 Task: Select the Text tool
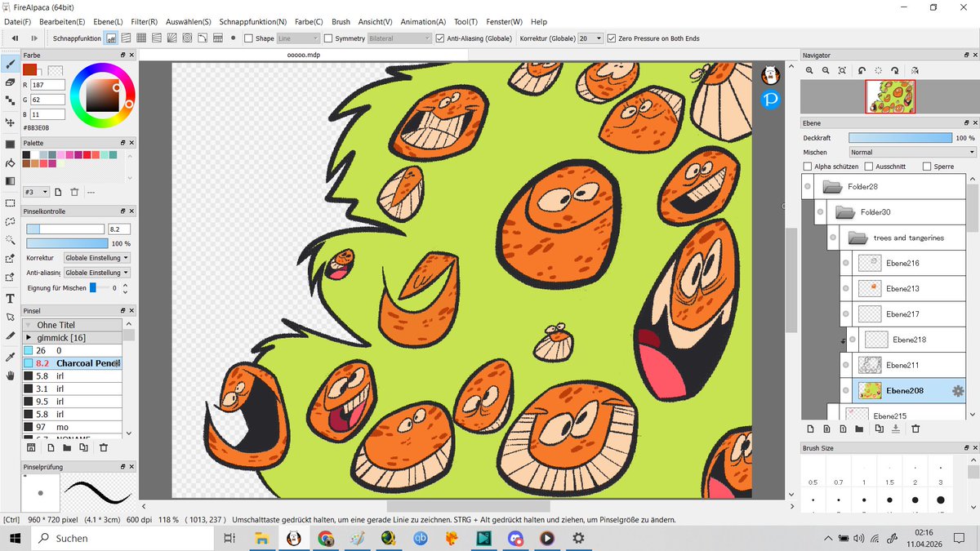[x=10, y=298]
